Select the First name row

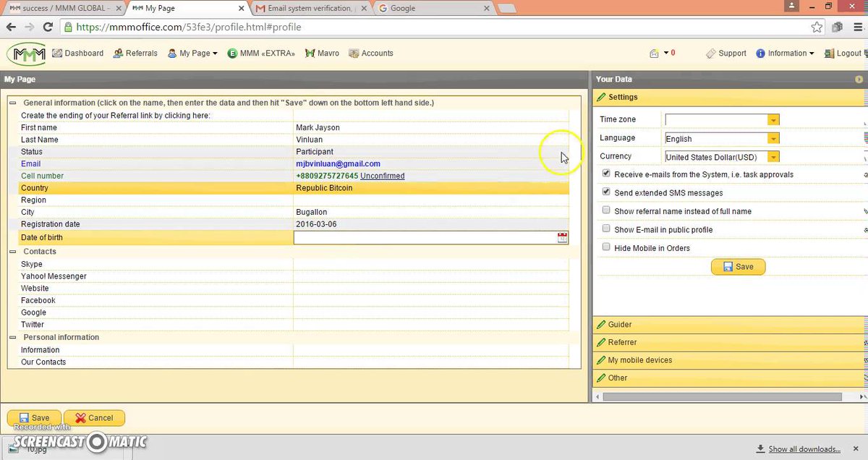coord(294,127)
